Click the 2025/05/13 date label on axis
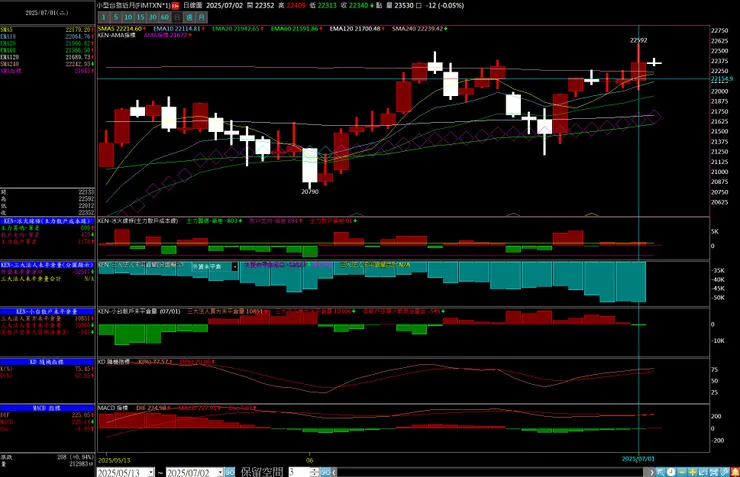 tap(114, 460)
